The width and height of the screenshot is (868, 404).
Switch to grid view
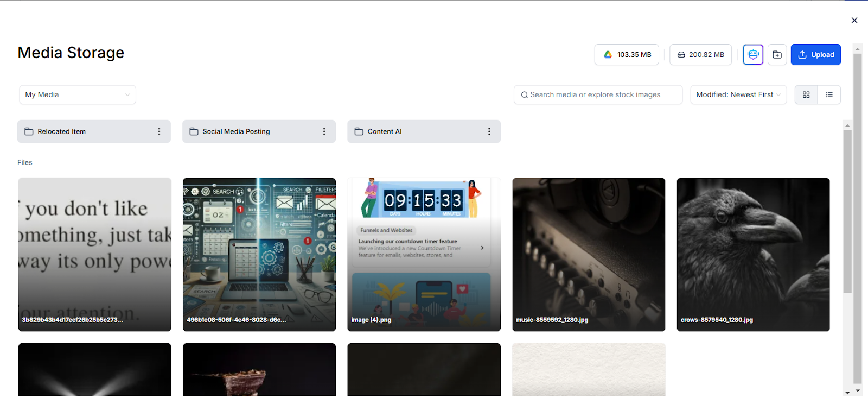coord(806,94)
